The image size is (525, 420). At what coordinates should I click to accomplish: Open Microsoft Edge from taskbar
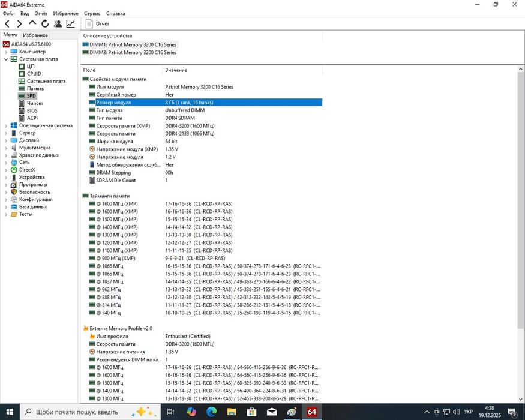click(x=211, y=412)
